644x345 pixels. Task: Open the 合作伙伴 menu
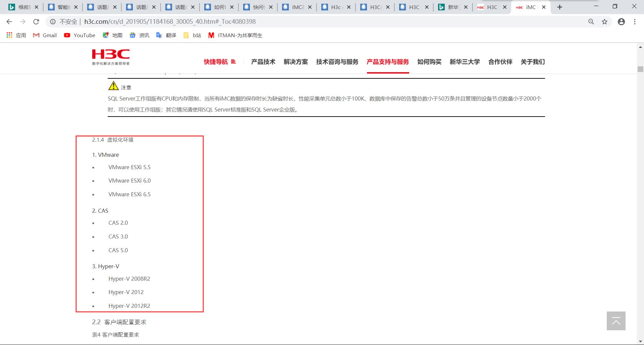tap(500, 62)
